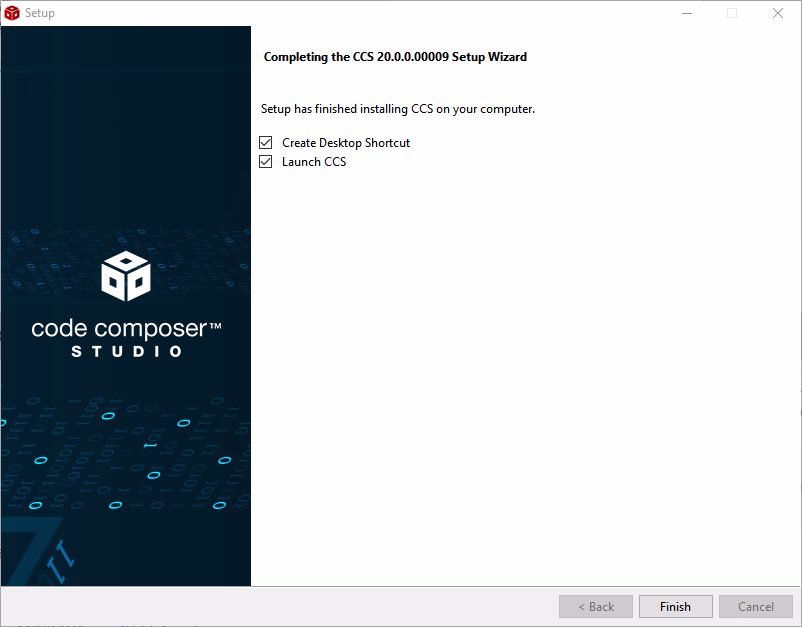Click the "Completing the CCS 20.0.0.00009" heading

point(395,57)
